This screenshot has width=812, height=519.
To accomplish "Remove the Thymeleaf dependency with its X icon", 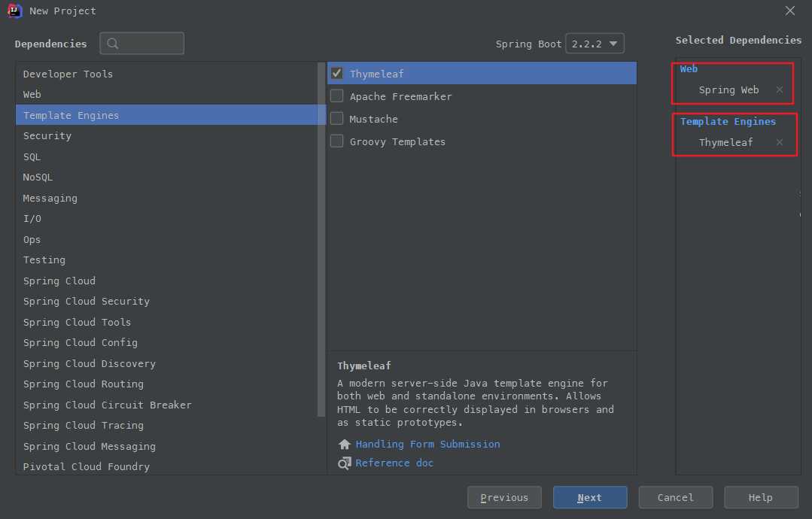I will click(x=780, y=142).
